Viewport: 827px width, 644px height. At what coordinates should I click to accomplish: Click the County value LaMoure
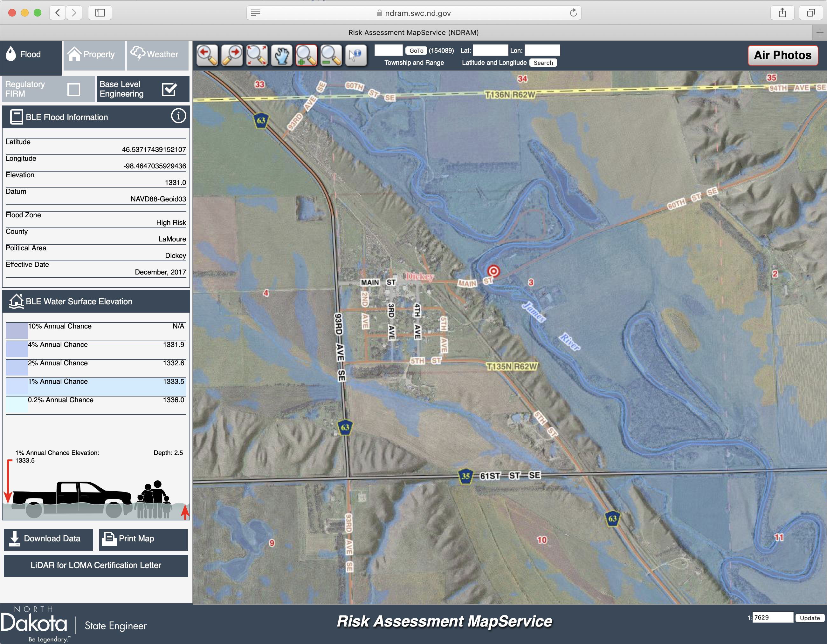click(x=172, y=239)
